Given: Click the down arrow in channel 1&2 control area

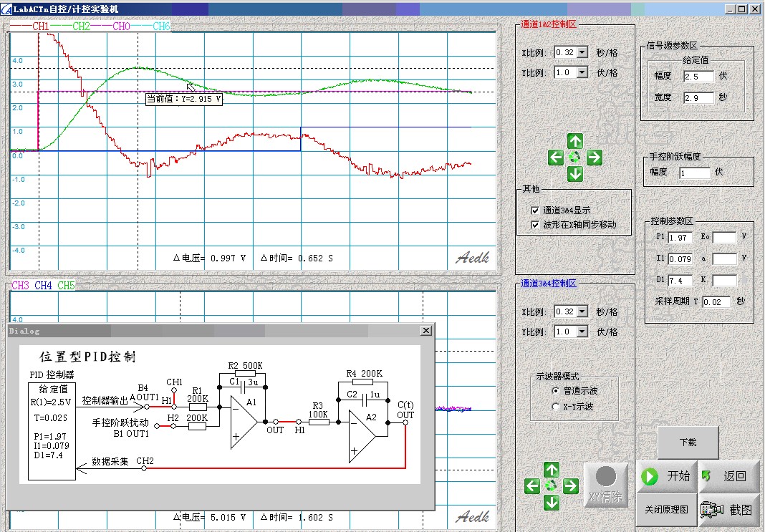Looking at the screenshot, I should pos(575,174).
